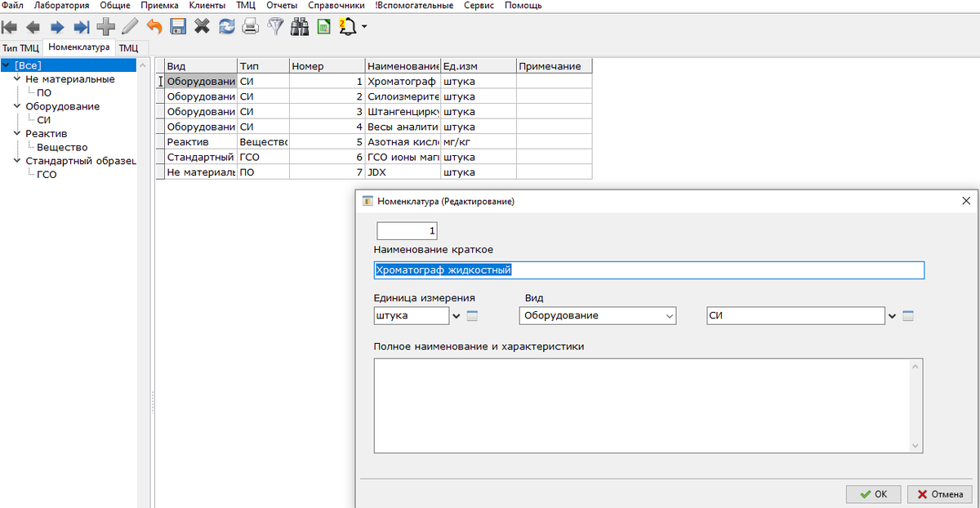Collapse Стандартный образец tree node
Image resolution: width=980 pixels, height=508 pixels.
(x=18, y=160)
